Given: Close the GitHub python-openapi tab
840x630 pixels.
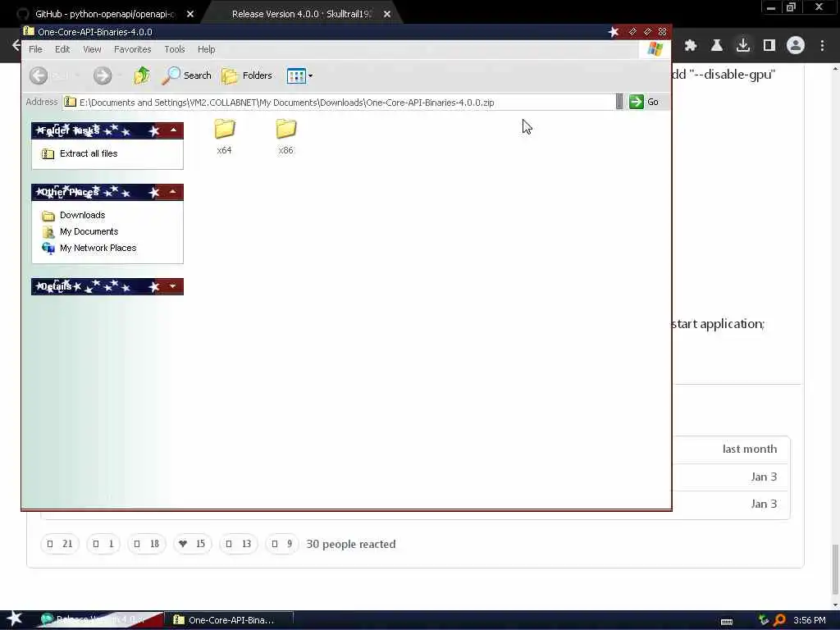Looking at the screenshot, I should point(190,15).
